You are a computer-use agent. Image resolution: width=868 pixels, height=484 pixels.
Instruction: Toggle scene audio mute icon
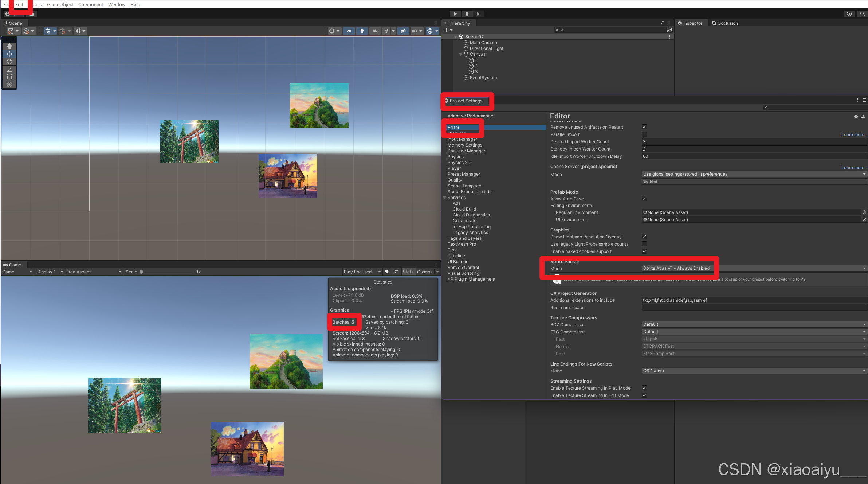pos(375,31)
